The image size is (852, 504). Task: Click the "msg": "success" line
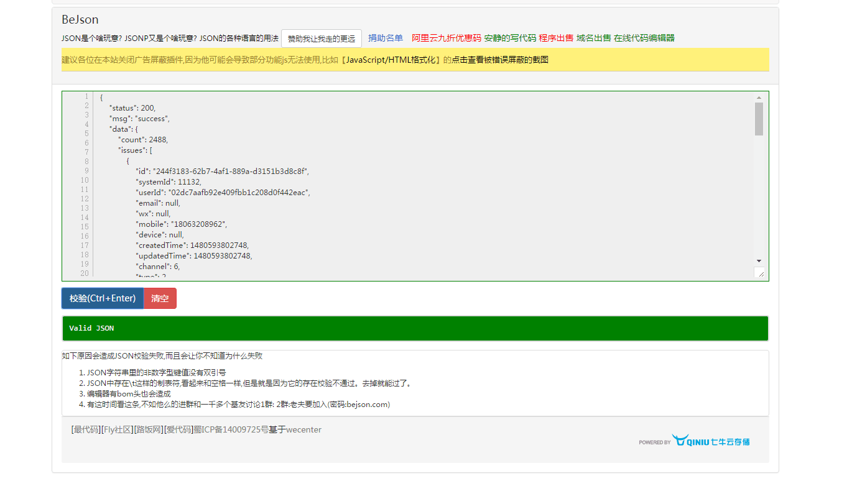click(140, 119)
